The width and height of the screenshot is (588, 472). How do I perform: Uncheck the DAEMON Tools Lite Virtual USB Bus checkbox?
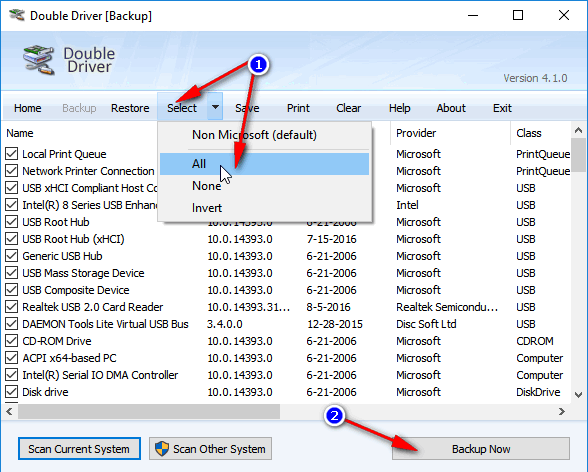(11, 324)
